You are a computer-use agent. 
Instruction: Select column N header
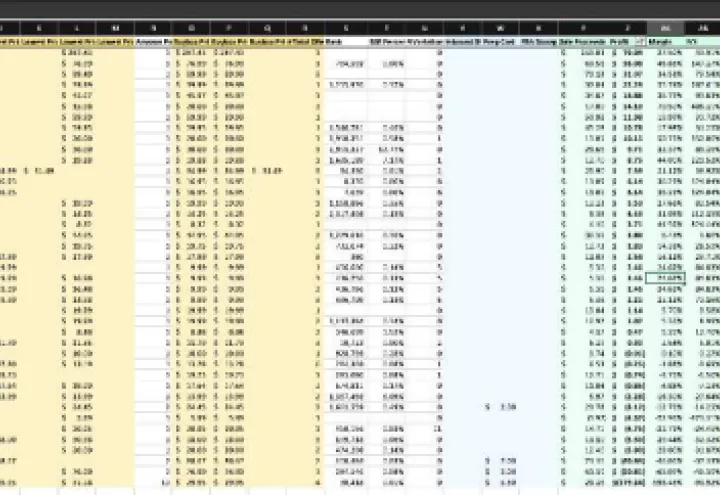(153, 28)
